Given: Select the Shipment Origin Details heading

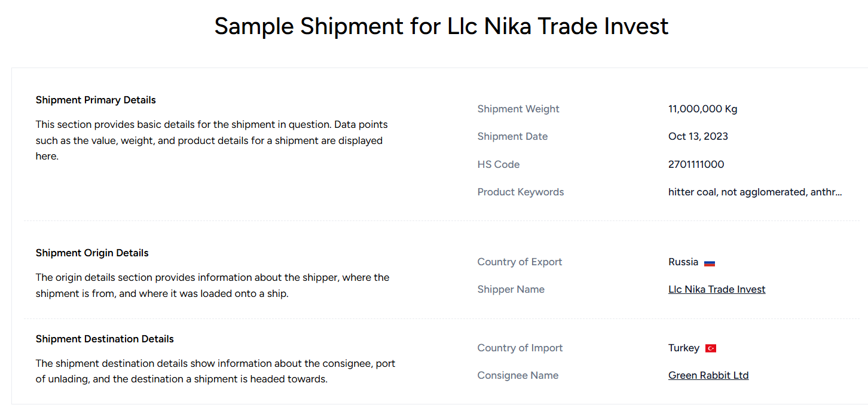Looking at the screenshot, I should 92,253.
